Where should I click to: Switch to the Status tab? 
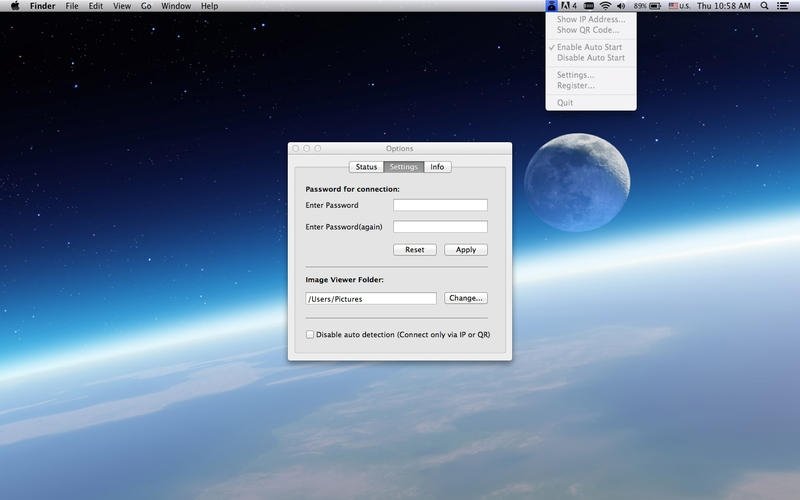pos(366,167)
